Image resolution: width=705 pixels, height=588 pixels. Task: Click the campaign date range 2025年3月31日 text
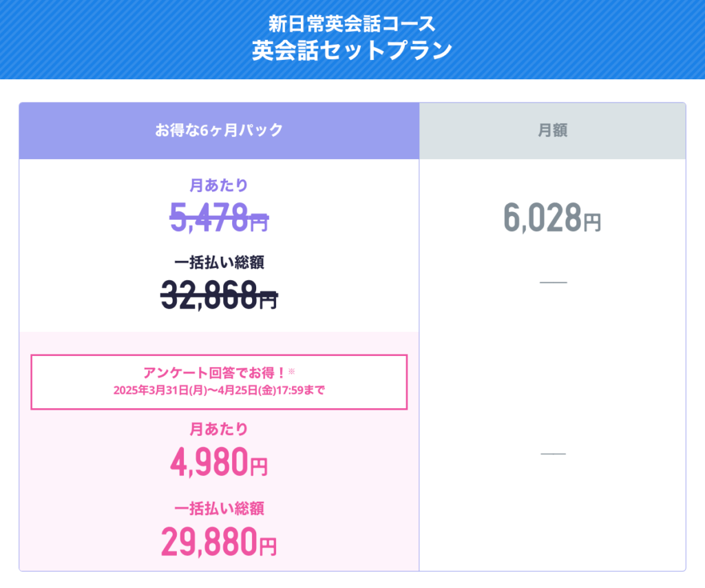(x=219, y=390)
